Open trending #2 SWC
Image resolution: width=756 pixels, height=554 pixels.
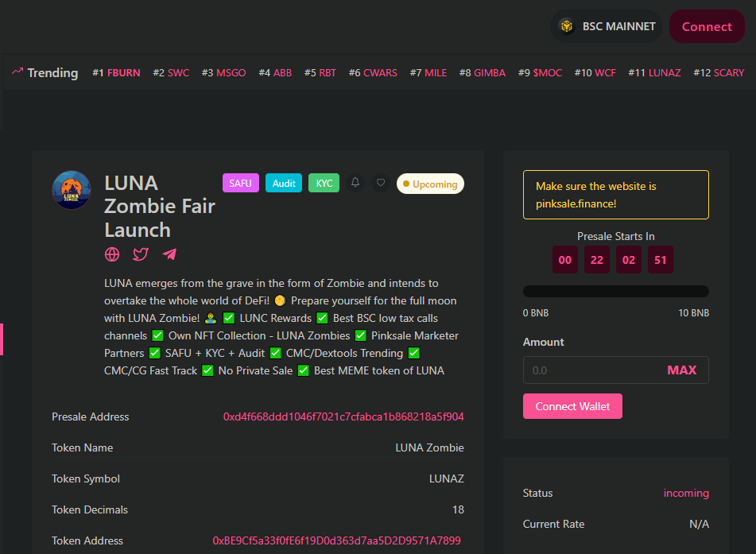click(x=171, y=73)
